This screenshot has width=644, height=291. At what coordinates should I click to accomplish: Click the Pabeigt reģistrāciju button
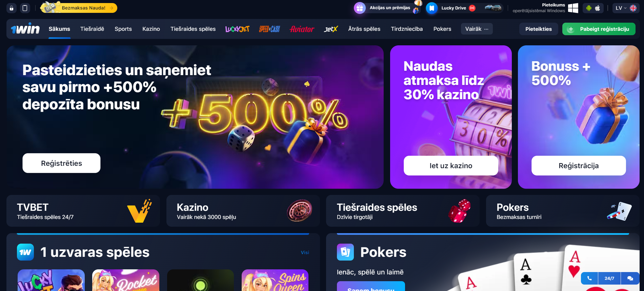599,29
